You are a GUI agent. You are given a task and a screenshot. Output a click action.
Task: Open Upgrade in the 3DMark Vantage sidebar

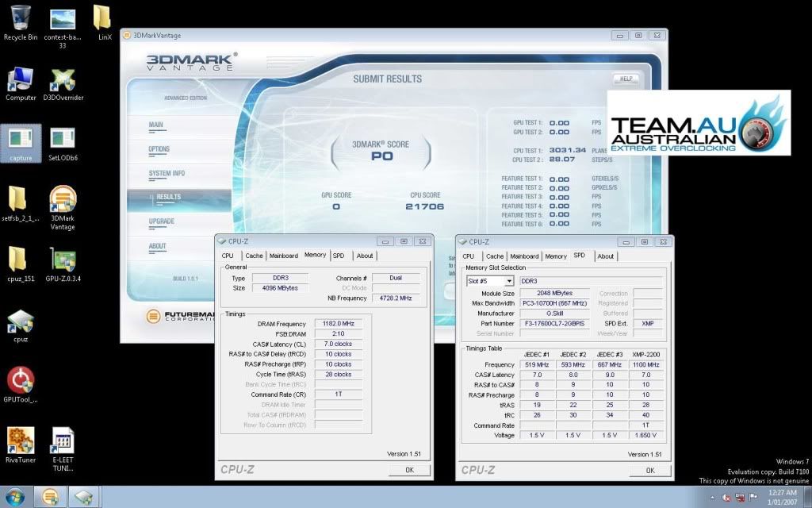pos(161,221)
